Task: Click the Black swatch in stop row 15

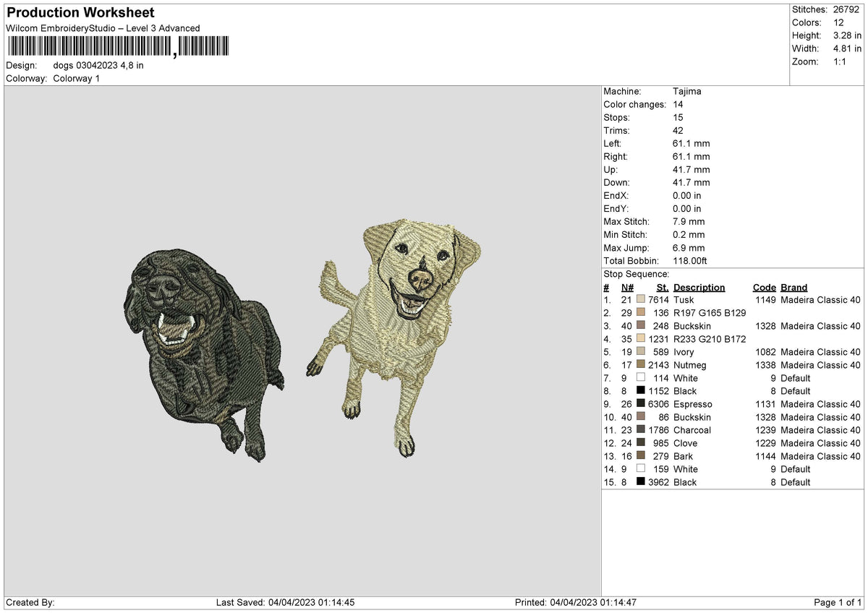Action: [641, 481]
